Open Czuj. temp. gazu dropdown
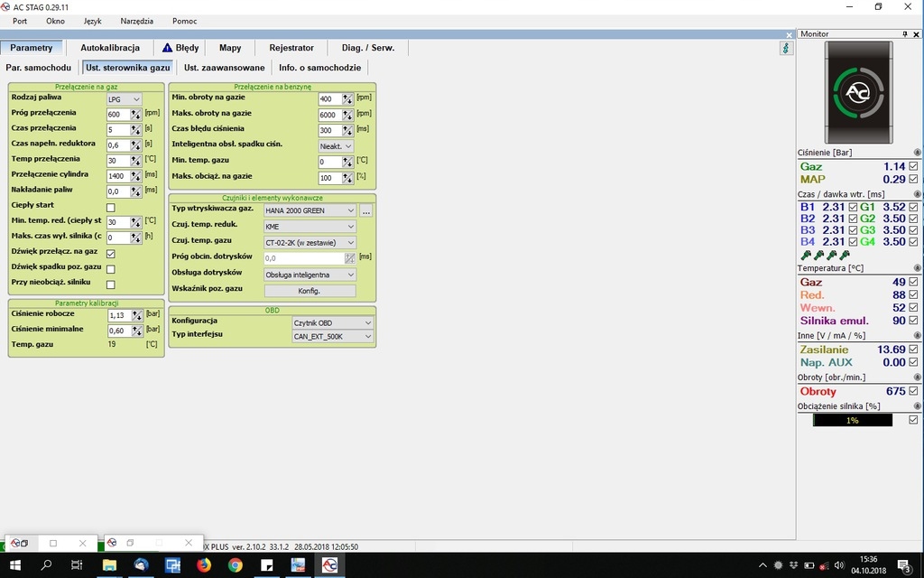Image resolution: width=924 pixels, height=578 pixels. click(310, 242)
